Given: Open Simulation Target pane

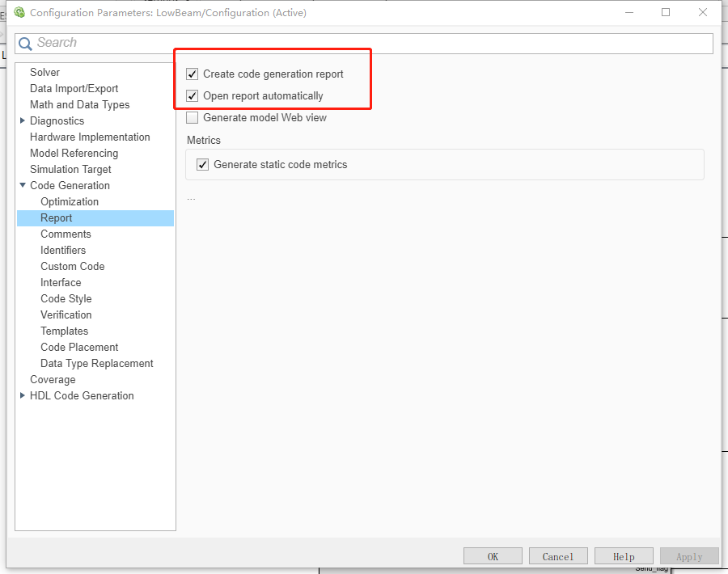Looking at the screenshot, I should [x=70, y=169].
